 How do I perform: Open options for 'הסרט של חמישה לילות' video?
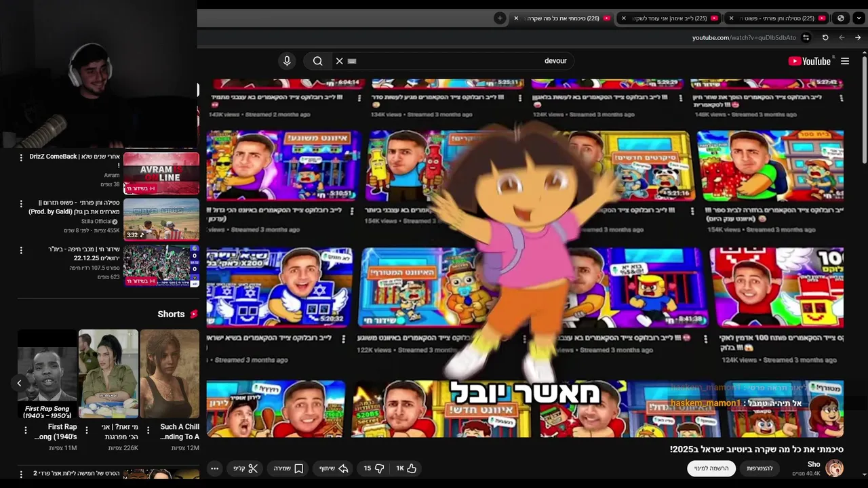click(x=21, y=474)
